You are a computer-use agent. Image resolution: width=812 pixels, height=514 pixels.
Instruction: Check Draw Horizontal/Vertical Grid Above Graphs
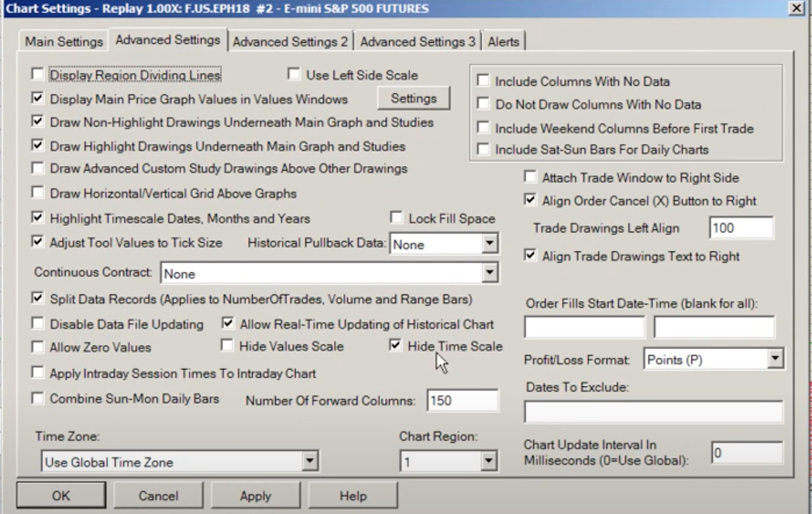37,192
